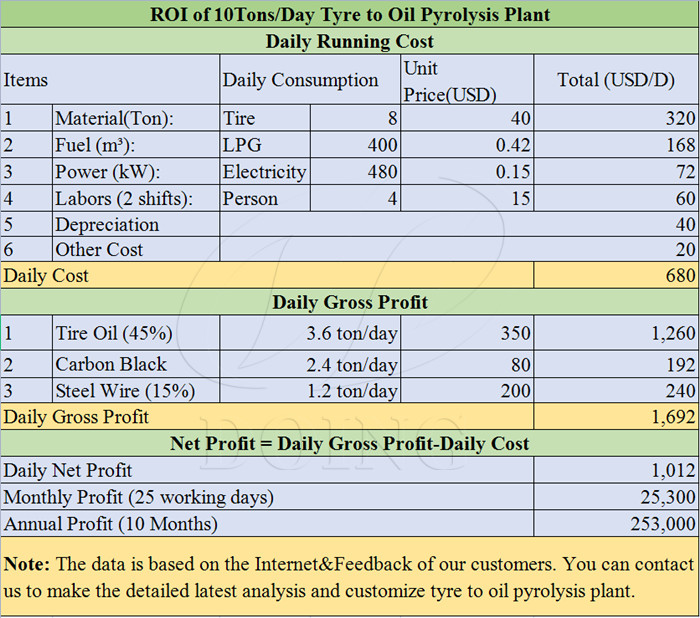
Task: Click the Electricity cell in Power row
Action: point(264,172)
